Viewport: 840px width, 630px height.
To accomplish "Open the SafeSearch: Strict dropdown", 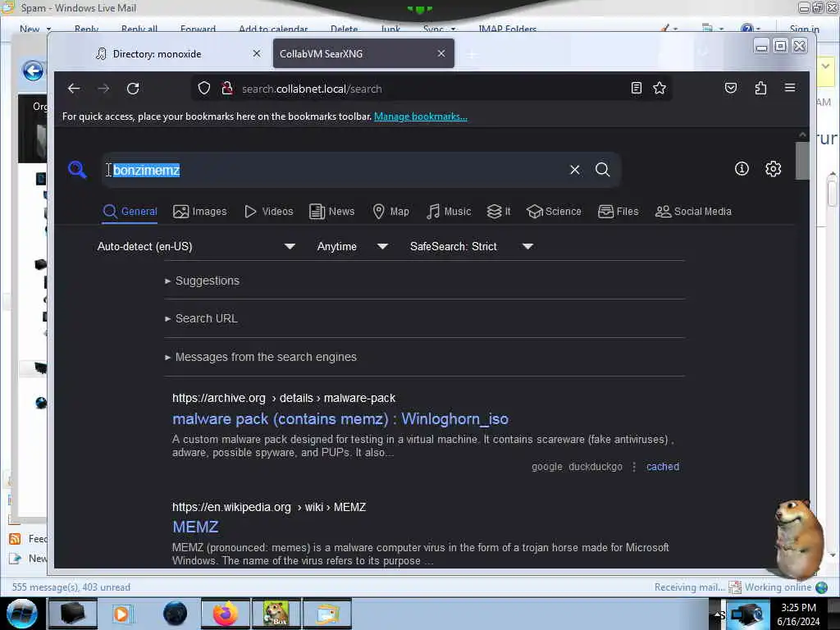I will 471,246.
